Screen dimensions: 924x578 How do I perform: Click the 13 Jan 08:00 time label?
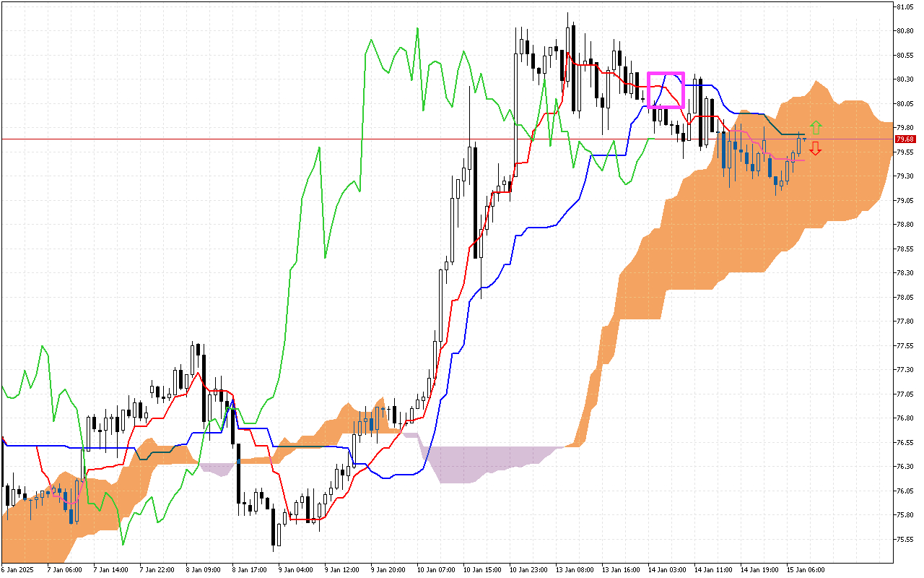pyautogui.click(x=576, y=570)
